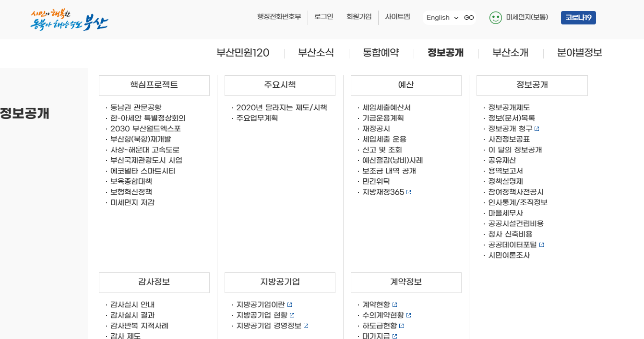The image size is (644, 339).
Task: Open 에코델타 스마트시티 link
Action: (143, 171)
